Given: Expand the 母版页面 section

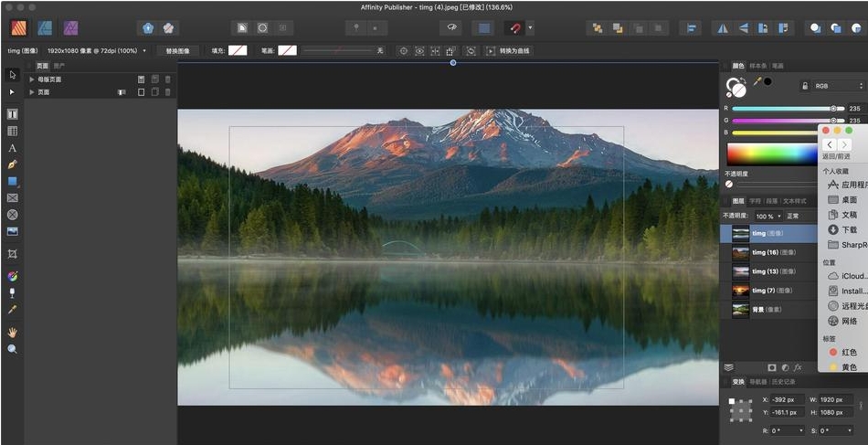Looking at the screenshot, I should point(32,79).
